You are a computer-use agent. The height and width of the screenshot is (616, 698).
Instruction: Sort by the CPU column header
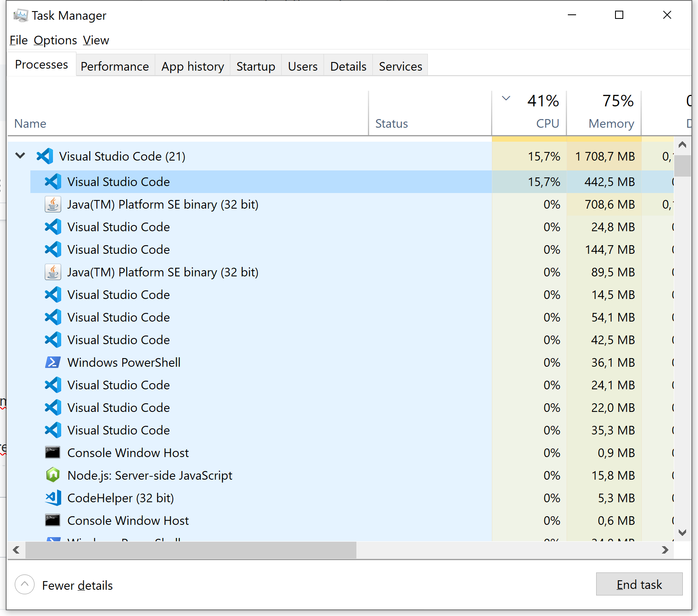tap(529, 113)
